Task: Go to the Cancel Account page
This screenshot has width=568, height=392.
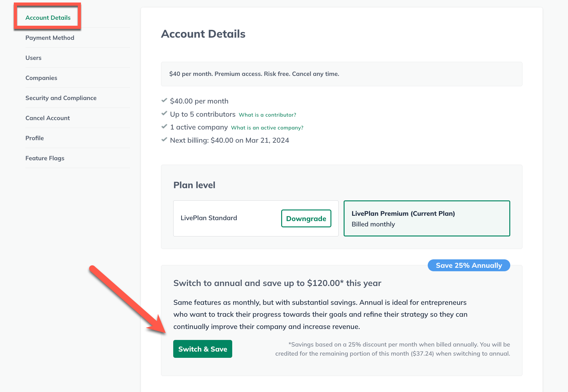Action: 47,118
